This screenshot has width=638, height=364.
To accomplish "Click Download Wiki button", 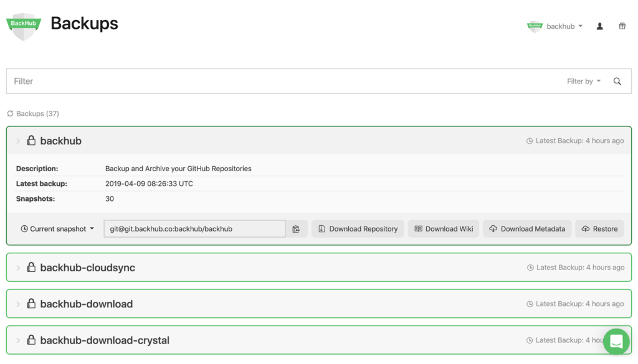I will (x=444, y=229).
